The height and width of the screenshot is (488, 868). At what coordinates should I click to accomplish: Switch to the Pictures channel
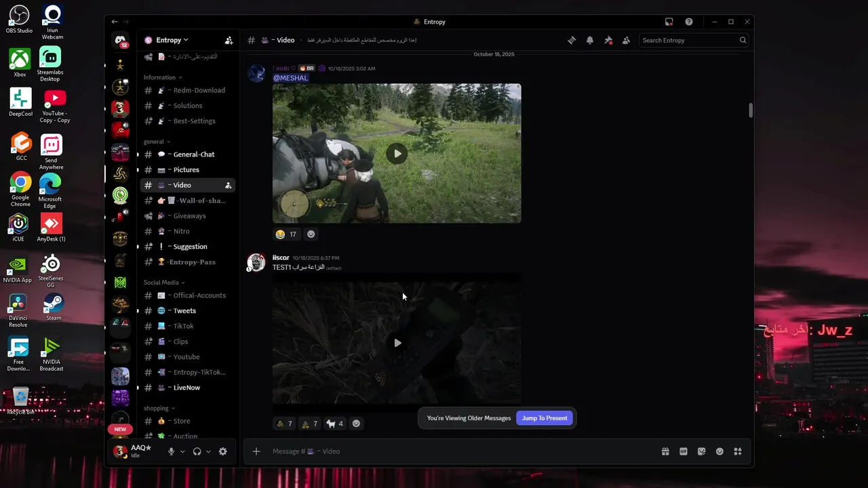click(188, 169)
